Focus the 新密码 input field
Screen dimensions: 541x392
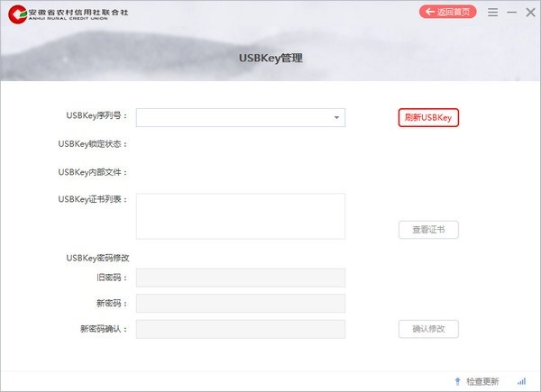pyautogui.click(x=240, y=304)
